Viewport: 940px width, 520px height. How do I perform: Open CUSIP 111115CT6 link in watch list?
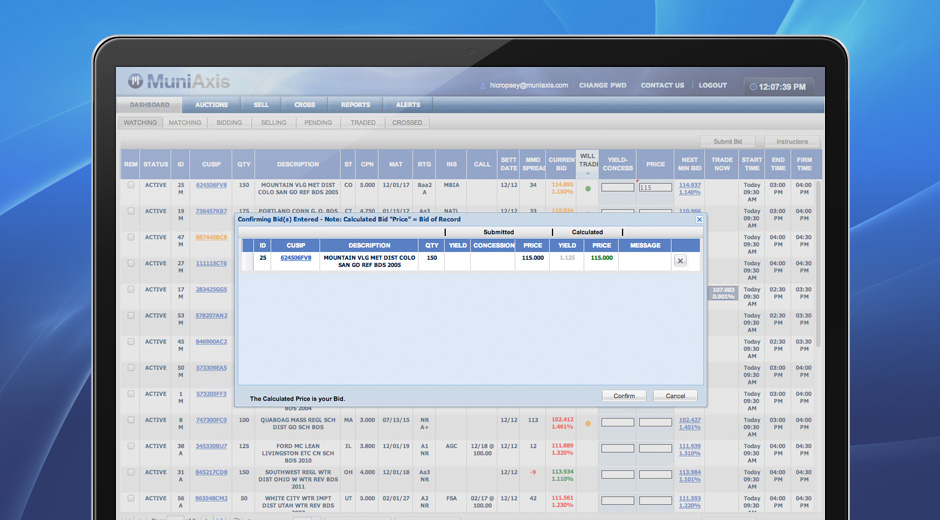212,263
